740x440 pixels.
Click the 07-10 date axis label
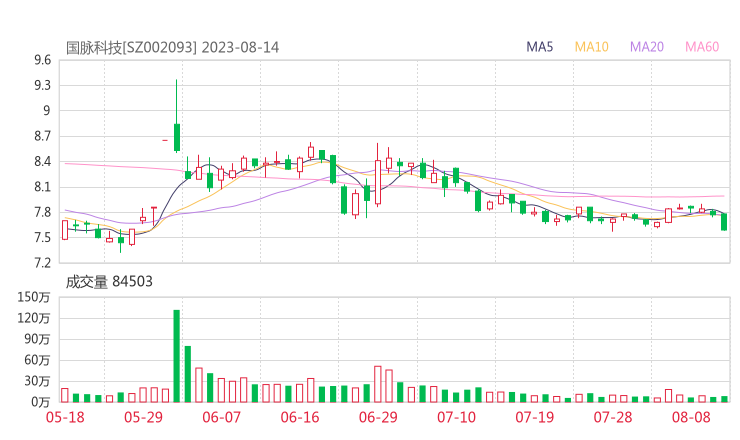point(456,417)
